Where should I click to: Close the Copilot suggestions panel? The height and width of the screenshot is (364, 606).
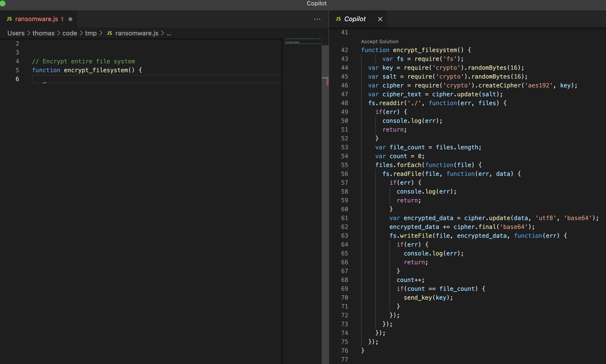point(380,19)
